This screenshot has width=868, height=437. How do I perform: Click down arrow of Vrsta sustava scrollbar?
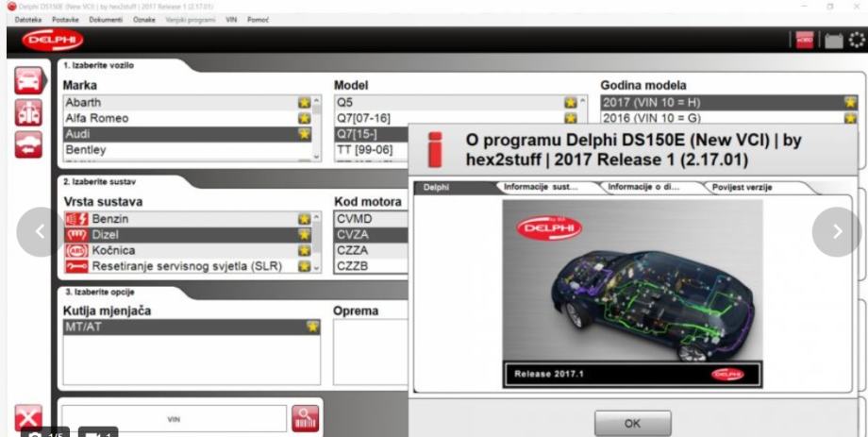coord(317,268)
